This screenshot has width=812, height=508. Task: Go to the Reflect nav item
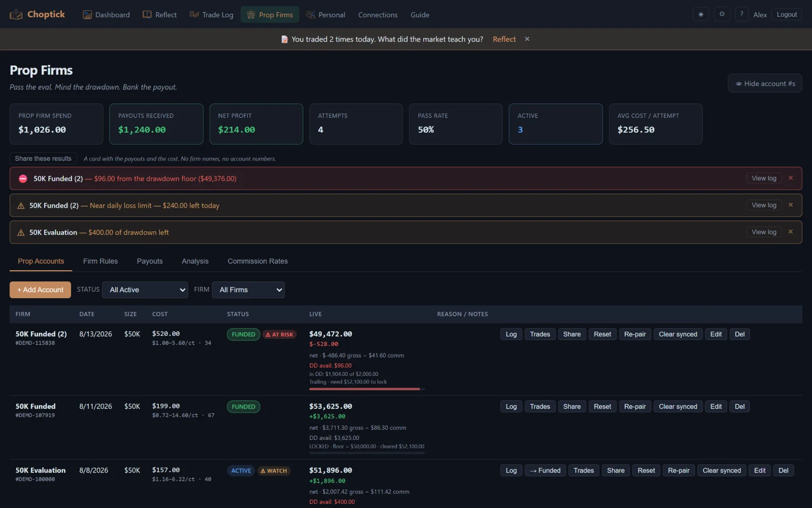pos(159,15)
